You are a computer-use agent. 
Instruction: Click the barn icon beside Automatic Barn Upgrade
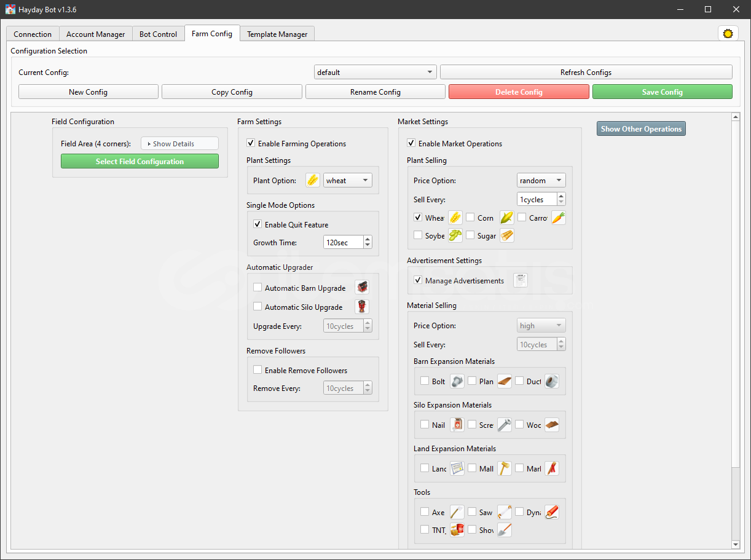(x=362, y=288)
